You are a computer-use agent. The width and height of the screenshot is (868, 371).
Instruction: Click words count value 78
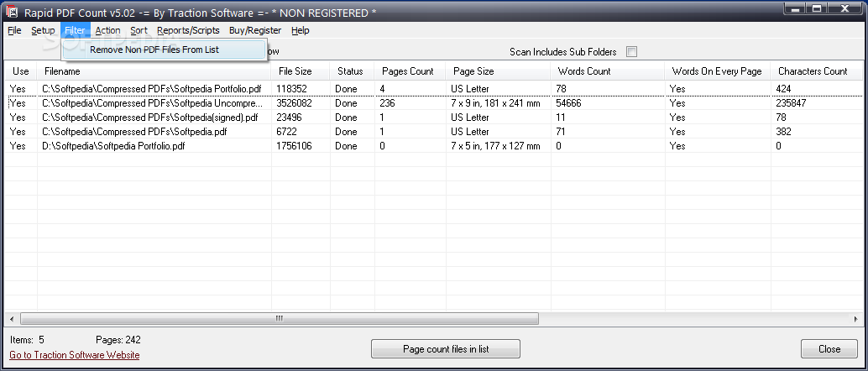[561, 89]
